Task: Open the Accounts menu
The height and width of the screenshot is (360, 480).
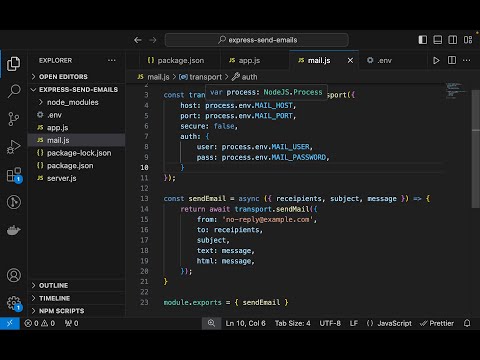Action: coord(14,275)
